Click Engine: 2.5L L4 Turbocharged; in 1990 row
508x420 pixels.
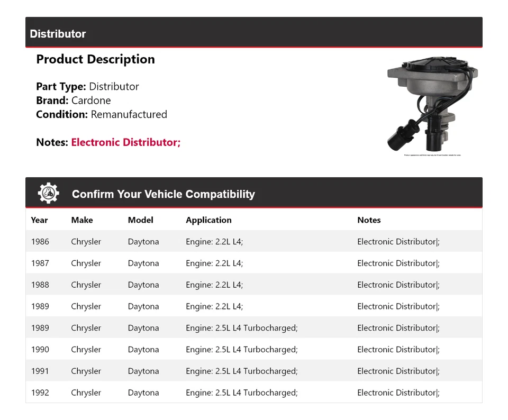click(x=242, y=350)
